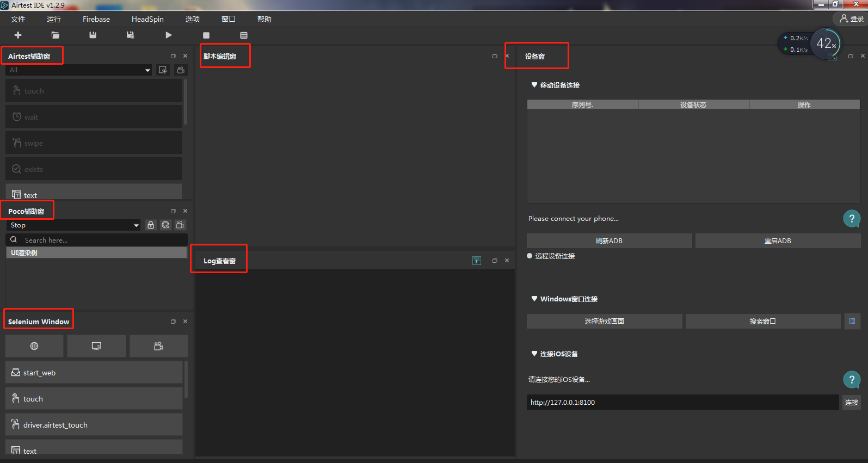Click the driver.airtest_touch command
This screenshot has height=463, width=868.
[x=94, y=425]
